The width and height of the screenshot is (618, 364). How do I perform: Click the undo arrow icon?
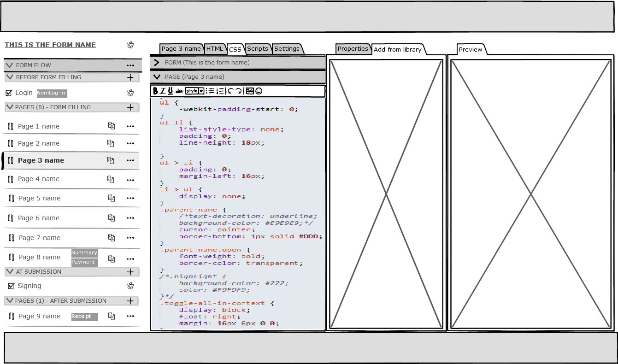(230, 91)
